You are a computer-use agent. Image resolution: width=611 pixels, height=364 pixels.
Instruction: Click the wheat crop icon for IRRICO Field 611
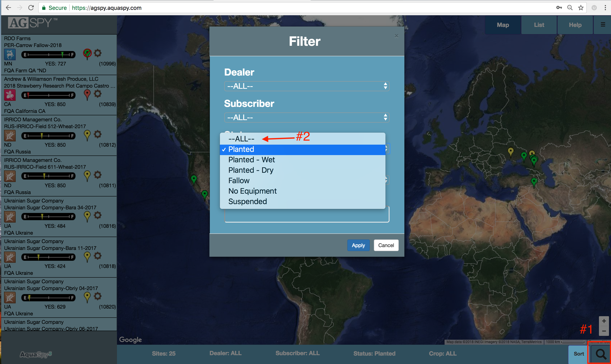tap(10, 176)
